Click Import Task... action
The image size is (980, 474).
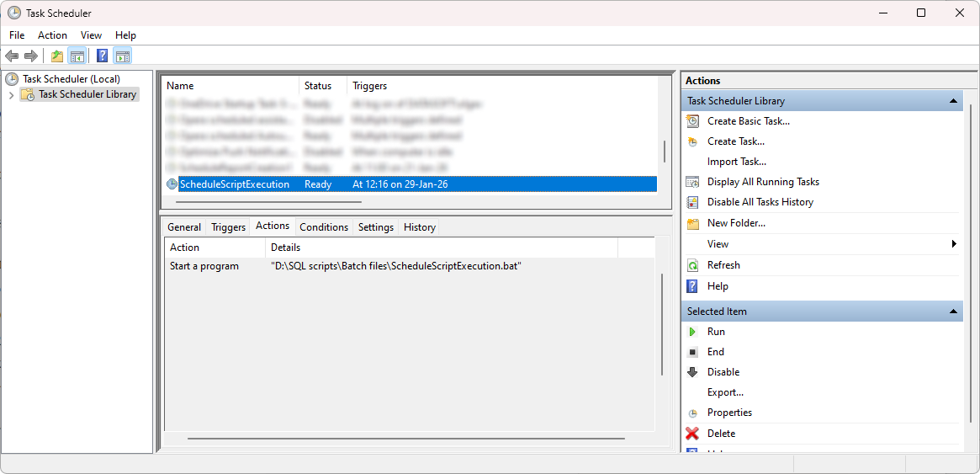[737, 162]
